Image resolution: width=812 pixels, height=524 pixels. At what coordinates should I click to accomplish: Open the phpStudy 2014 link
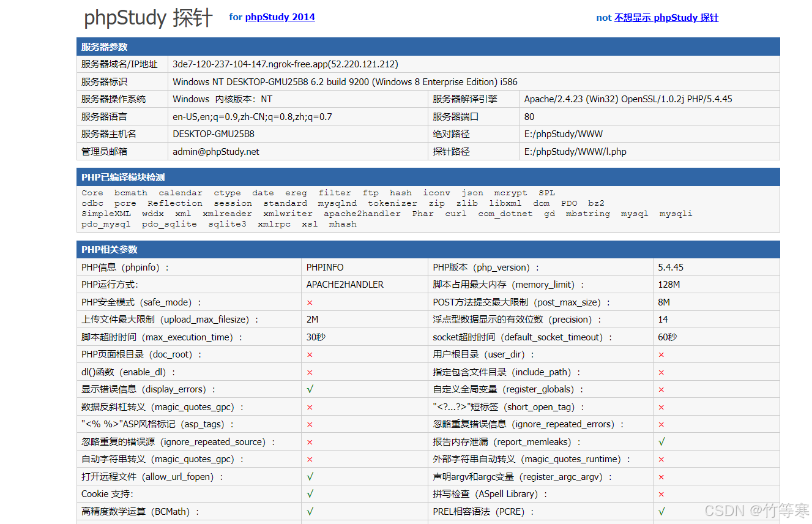click(280, 17)
